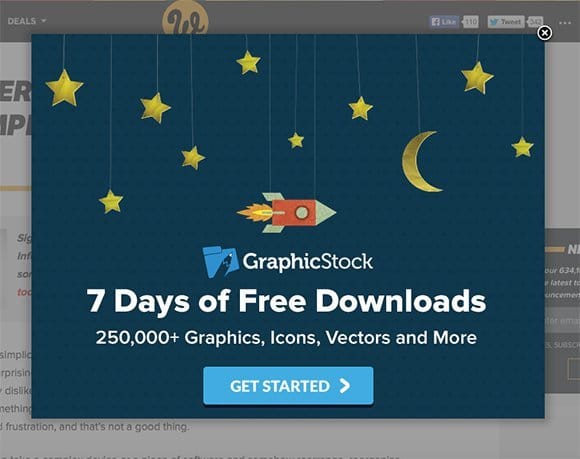
Task: Open the DEALS dropdown menu
Action: pyautogui.click(x=27, y=21)
